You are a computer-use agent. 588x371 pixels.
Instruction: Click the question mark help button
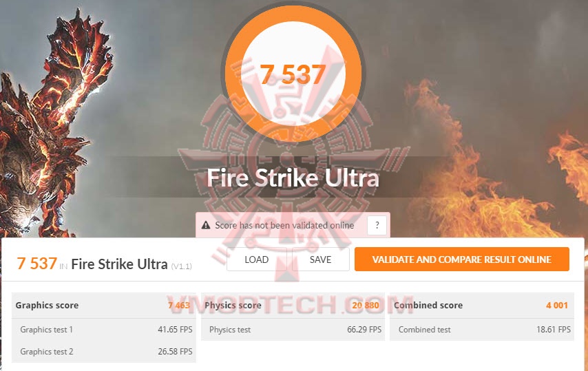point(377,225)
